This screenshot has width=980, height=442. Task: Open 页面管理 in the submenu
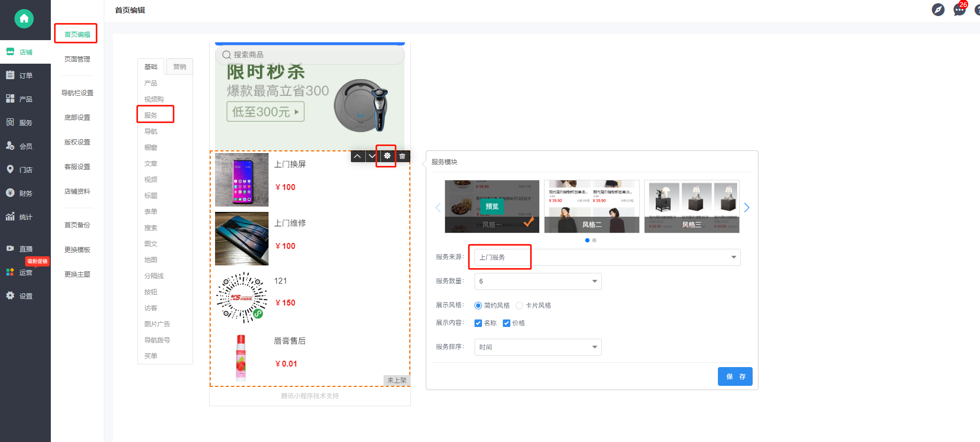(x=77, y=59)
